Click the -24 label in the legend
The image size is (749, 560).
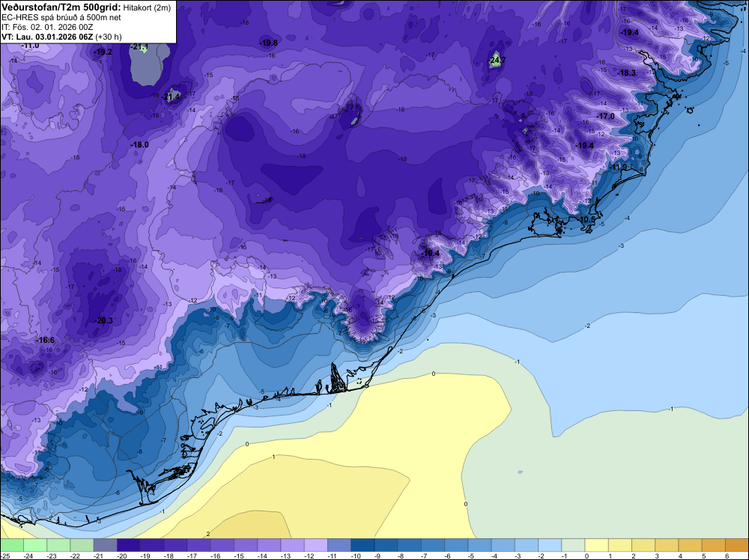[28, 556]
